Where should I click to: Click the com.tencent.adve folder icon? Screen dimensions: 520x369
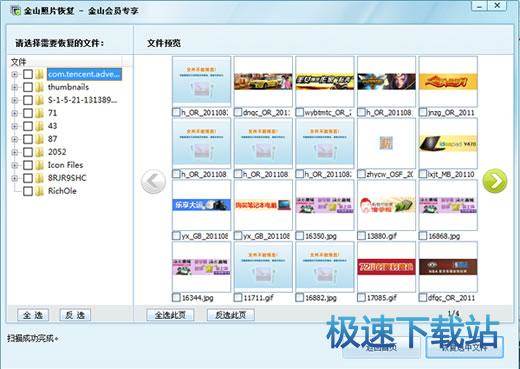tap(40, 74)
